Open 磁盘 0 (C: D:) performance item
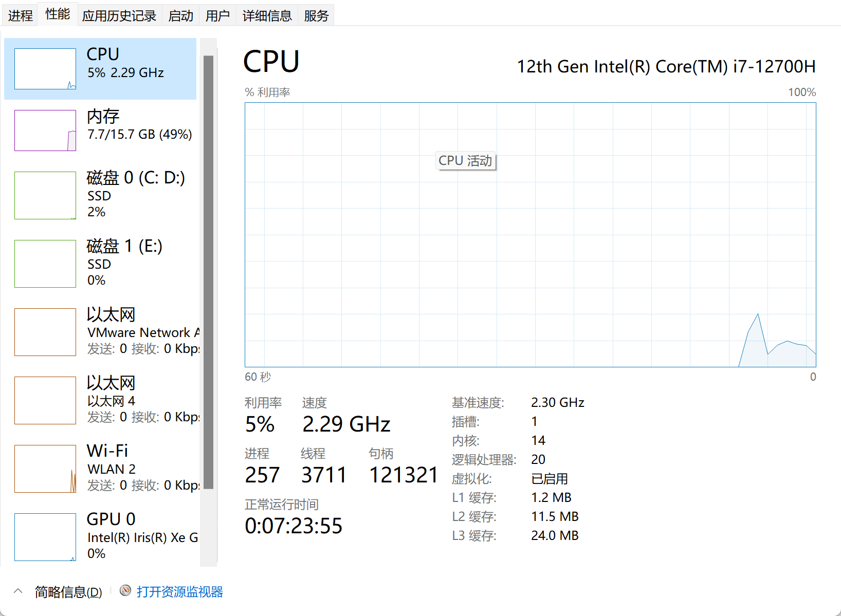The height and width of the screenshot is (616, 841). (100, 195)
